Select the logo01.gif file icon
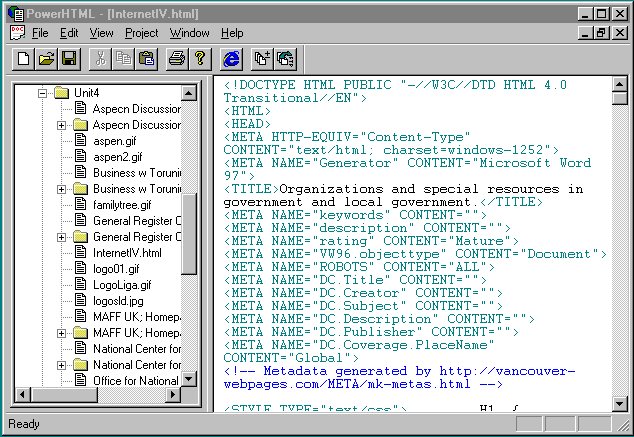 point(81,268)
